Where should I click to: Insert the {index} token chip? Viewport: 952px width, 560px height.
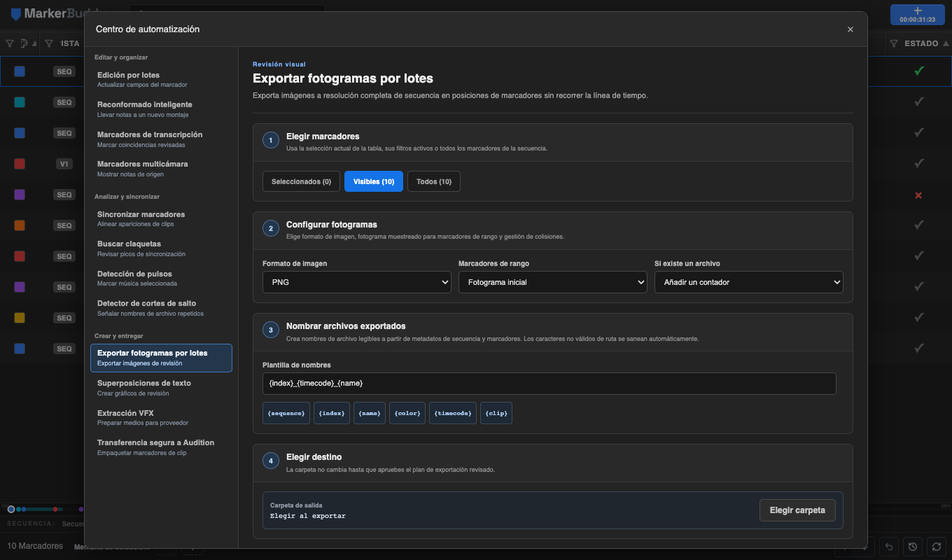click(x=332, y=413)
